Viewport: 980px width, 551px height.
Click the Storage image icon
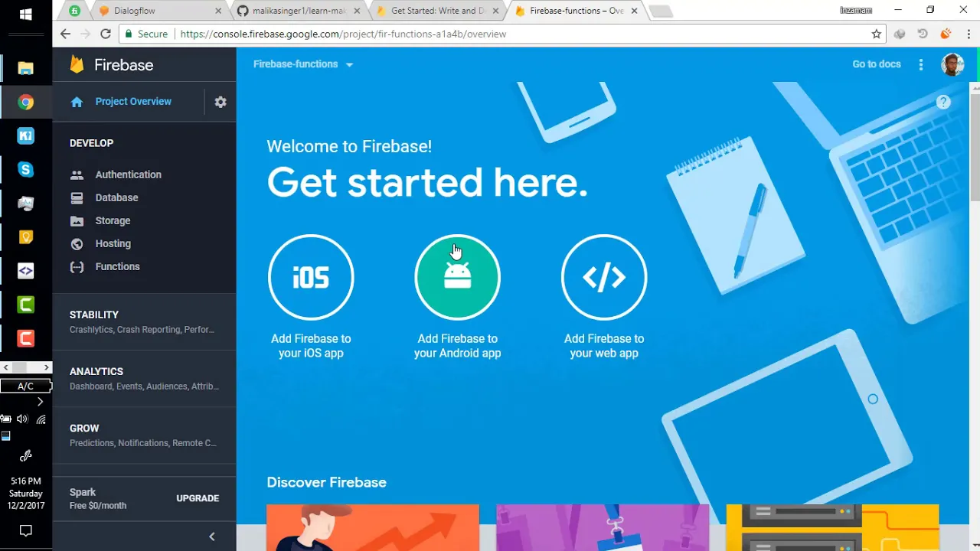click(x=77, y=220)
